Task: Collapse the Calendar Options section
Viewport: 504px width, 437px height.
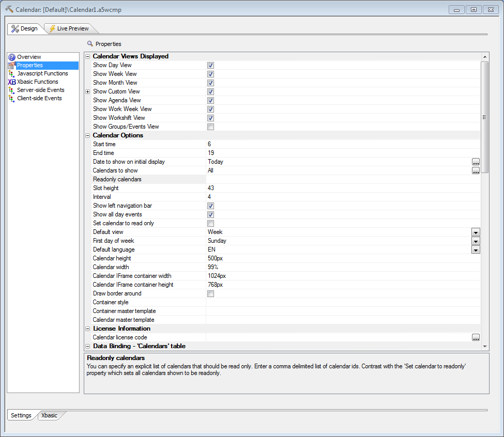Action: click(x=87, y=135)
